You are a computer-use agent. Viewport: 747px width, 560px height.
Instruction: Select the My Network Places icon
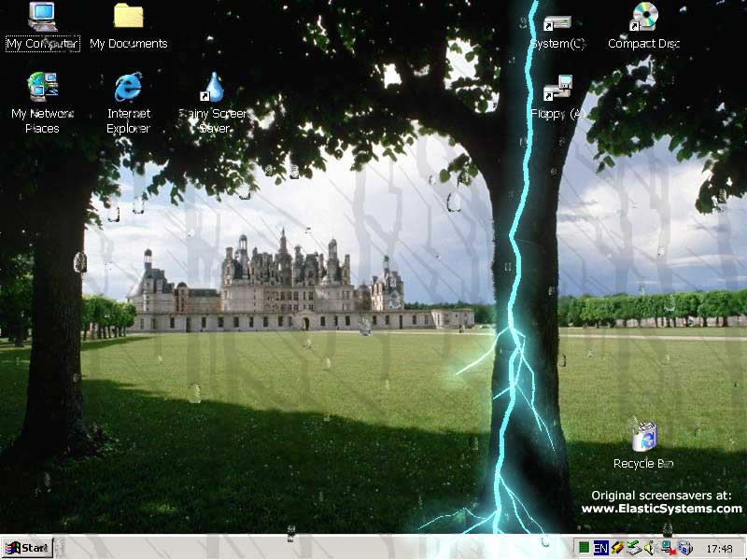coord(42,103)
